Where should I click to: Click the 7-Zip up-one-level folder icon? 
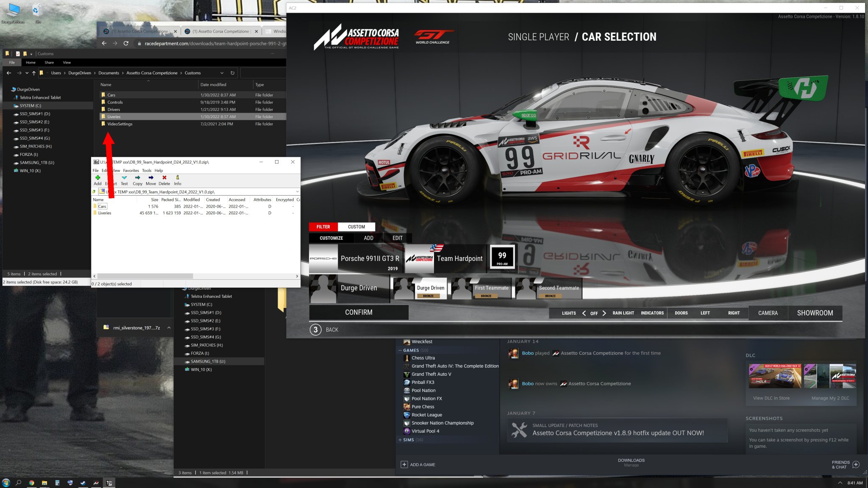click(x=94, y=192)
